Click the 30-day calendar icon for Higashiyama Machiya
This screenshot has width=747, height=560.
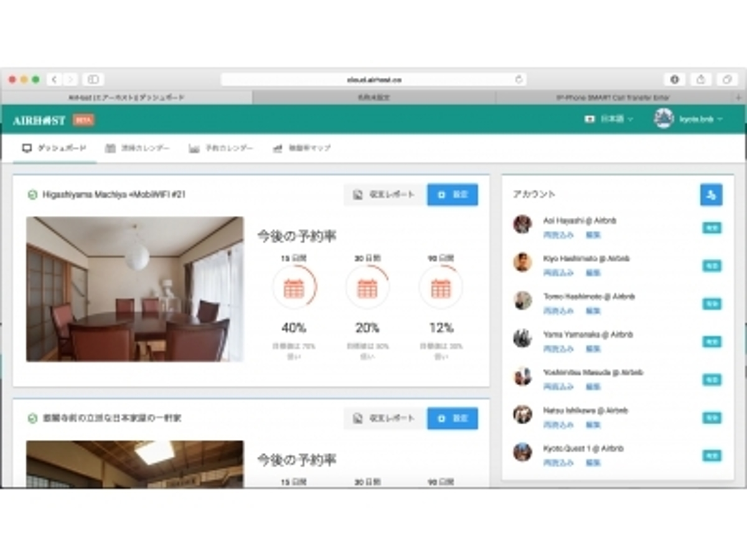pos(367,287)
